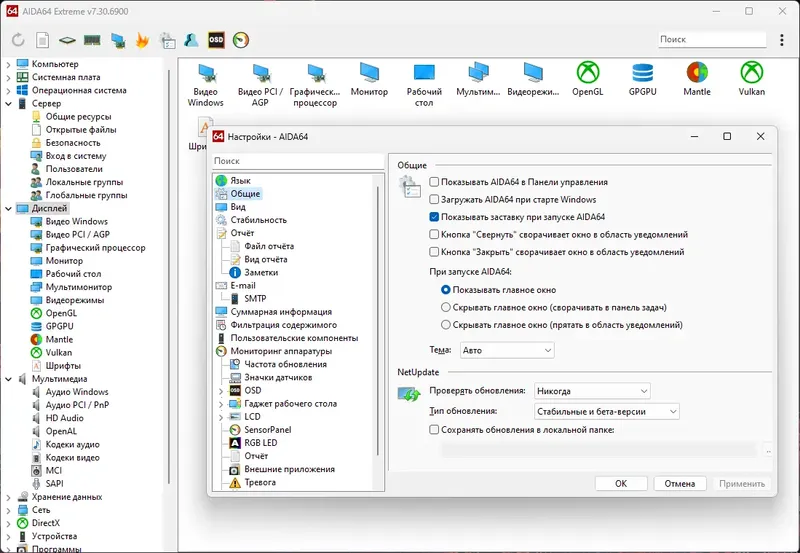Click search field in settings dialog
Image resolution: width=800 pixels, height=553 pixels.
pos(298,161)
